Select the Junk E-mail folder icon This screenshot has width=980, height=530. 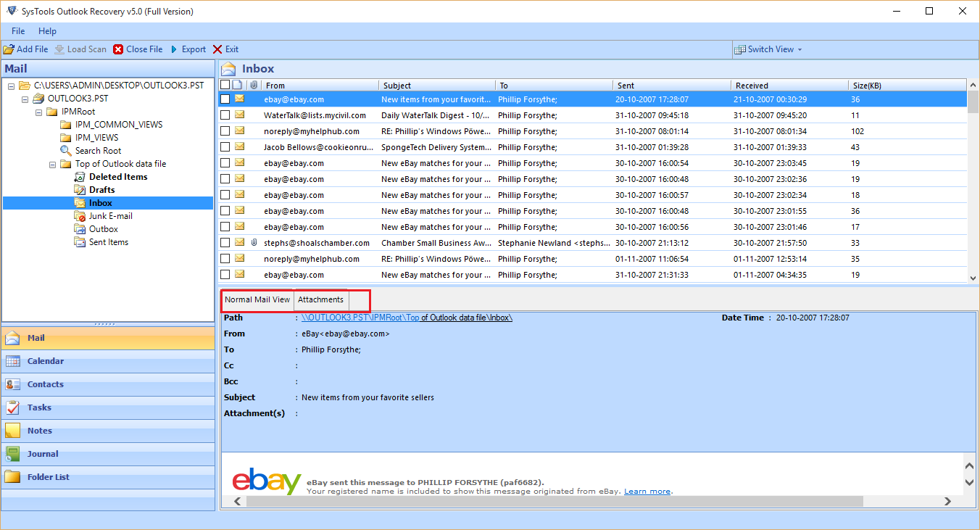point(80,216)
